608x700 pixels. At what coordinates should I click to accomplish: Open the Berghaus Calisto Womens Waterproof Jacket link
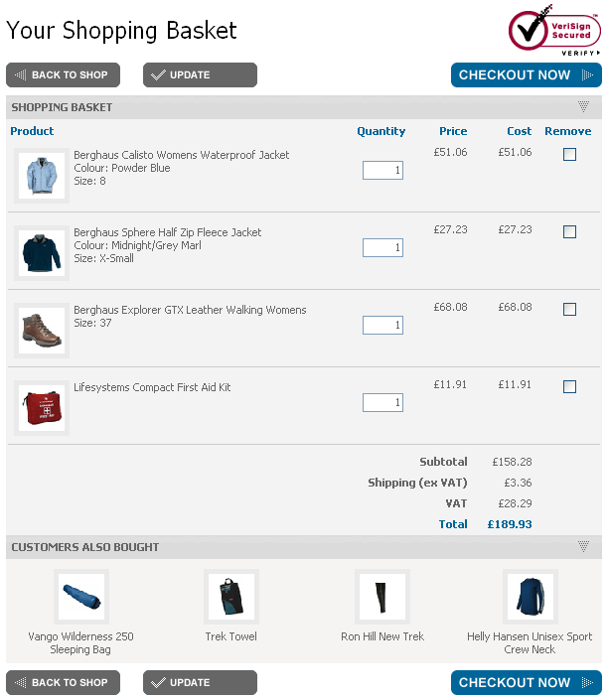click(182, 155)
